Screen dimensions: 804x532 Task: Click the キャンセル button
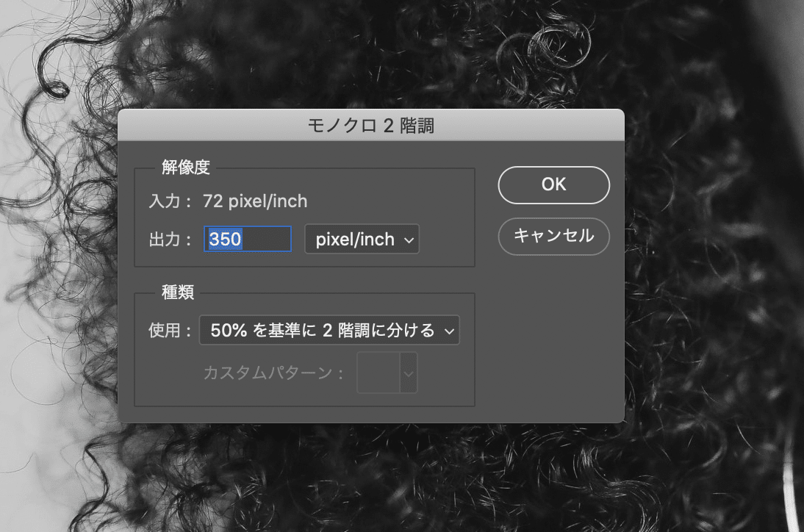(x=553, y=237)
